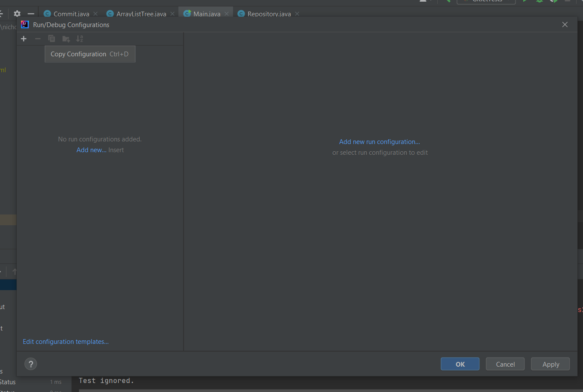The height and width of the screenshot is (392, 583).
Task: Go to the Repository.java tab
Action: click(269, 14)
